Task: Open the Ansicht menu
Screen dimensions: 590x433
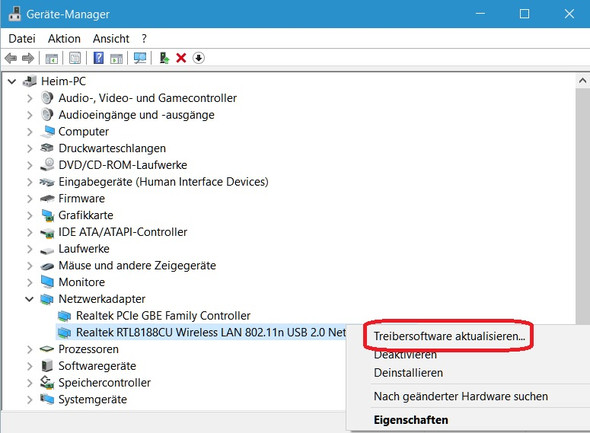Action: 111,39
